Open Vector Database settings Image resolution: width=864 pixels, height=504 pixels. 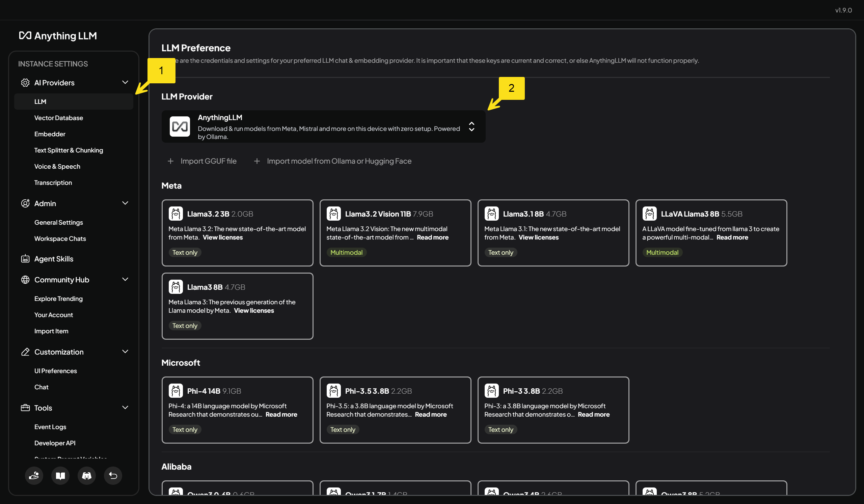tap(59, 118)
